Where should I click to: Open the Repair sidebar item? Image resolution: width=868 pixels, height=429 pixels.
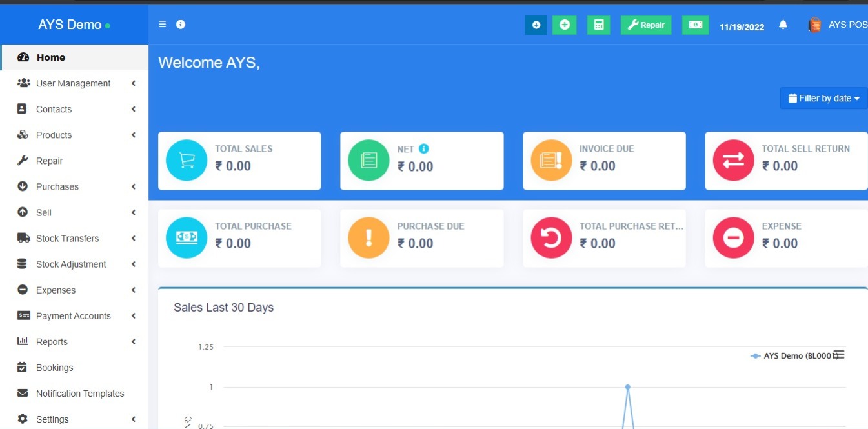[x=49, y=161]
